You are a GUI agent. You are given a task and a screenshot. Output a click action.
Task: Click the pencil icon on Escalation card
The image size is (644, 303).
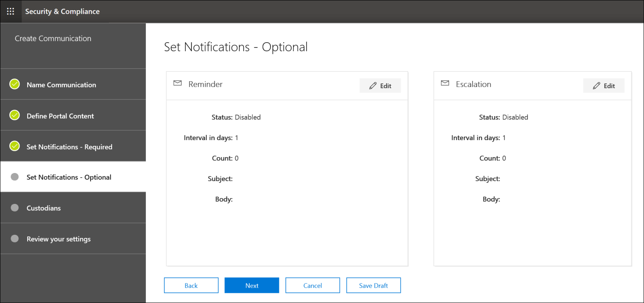pos(596,86)
